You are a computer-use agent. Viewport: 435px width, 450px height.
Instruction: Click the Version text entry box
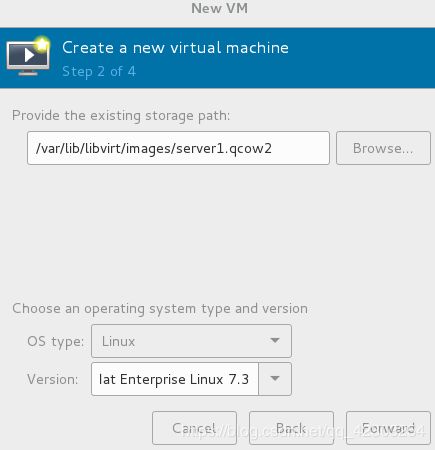click(x=175, y=379)
